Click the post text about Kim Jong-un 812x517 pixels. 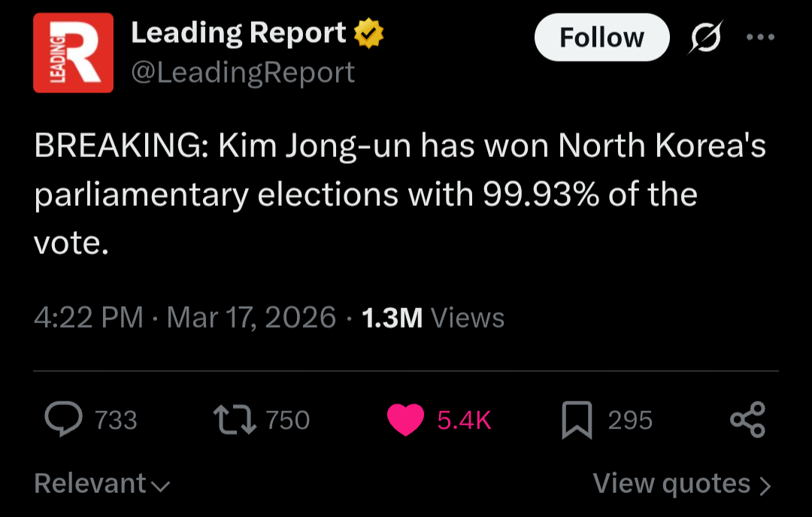(x=398, y=195)
